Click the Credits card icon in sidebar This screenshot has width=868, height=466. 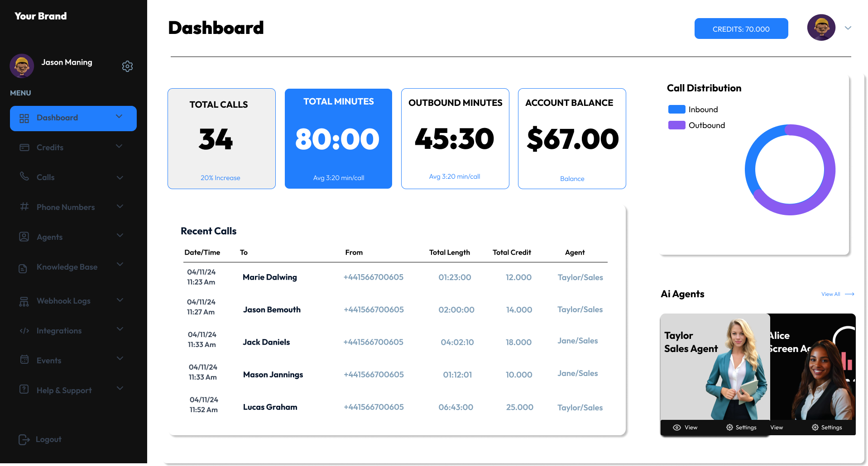[x=24, y=147]
